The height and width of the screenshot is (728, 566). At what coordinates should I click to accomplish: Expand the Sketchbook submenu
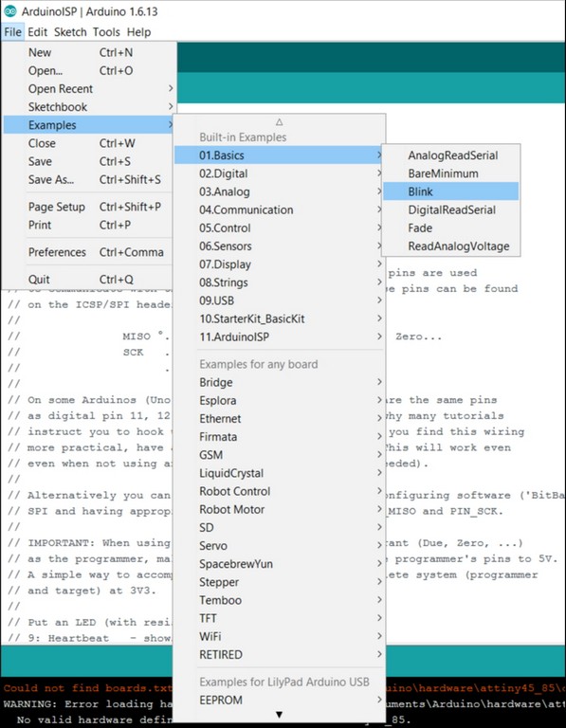pos(88,107)
